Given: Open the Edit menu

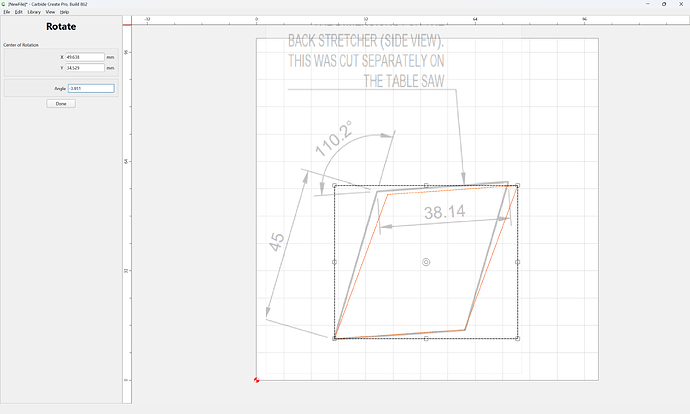Looking at the screenshot, I should [18, 12].
